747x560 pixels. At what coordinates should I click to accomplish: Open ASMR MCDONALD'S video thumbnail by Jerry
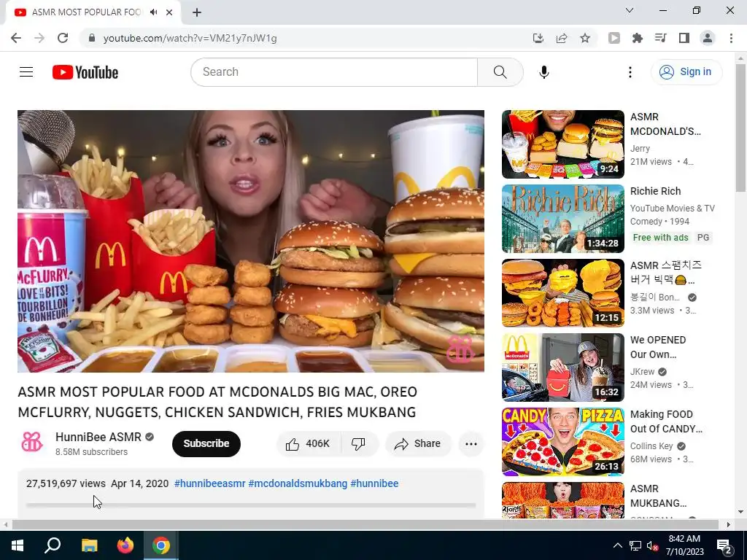point(562,144)
